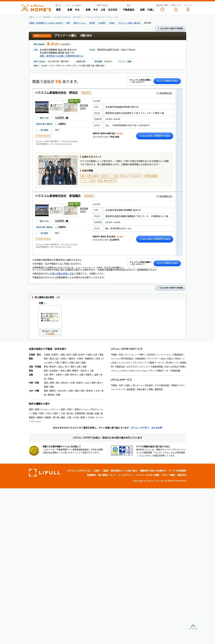
Task: Show スタッフコメント for 野並店
Action: [43, 136]
